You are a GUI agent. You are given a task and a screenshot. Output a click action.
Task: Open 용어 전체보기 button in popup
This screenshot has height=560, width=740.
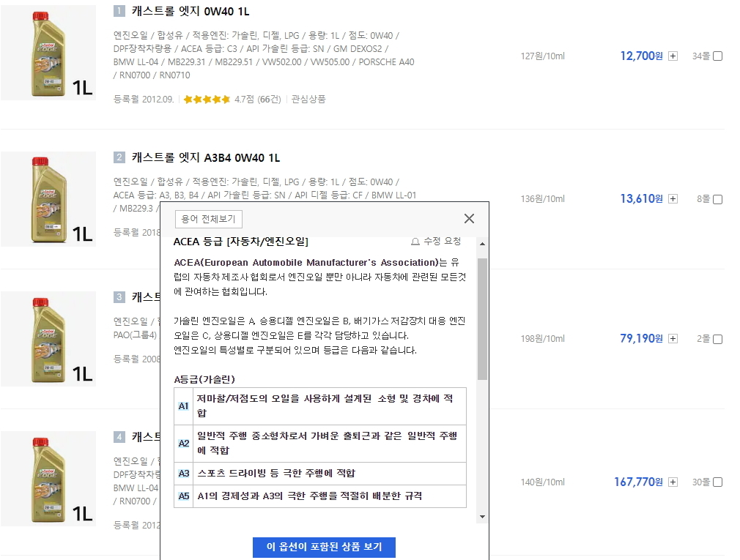point(208,219)
